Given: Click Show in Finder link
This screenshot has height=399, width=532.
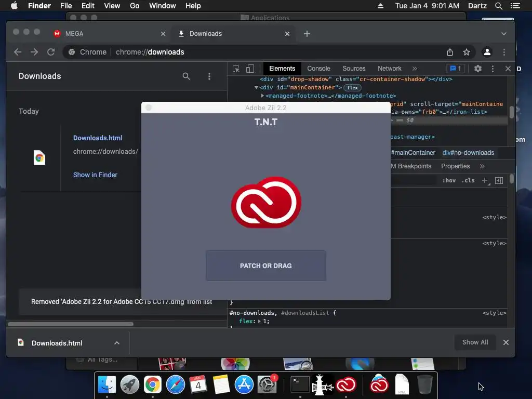Looking at the screenshot, I should coord(96,175).
